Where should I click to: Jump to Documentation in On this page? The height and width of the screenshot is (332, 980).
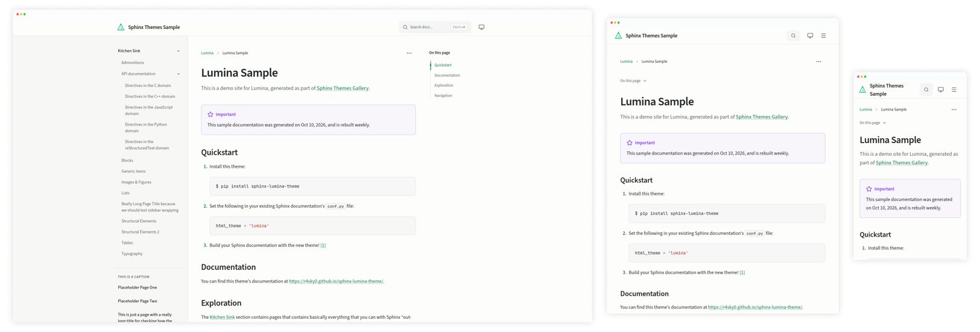[447, 75]
